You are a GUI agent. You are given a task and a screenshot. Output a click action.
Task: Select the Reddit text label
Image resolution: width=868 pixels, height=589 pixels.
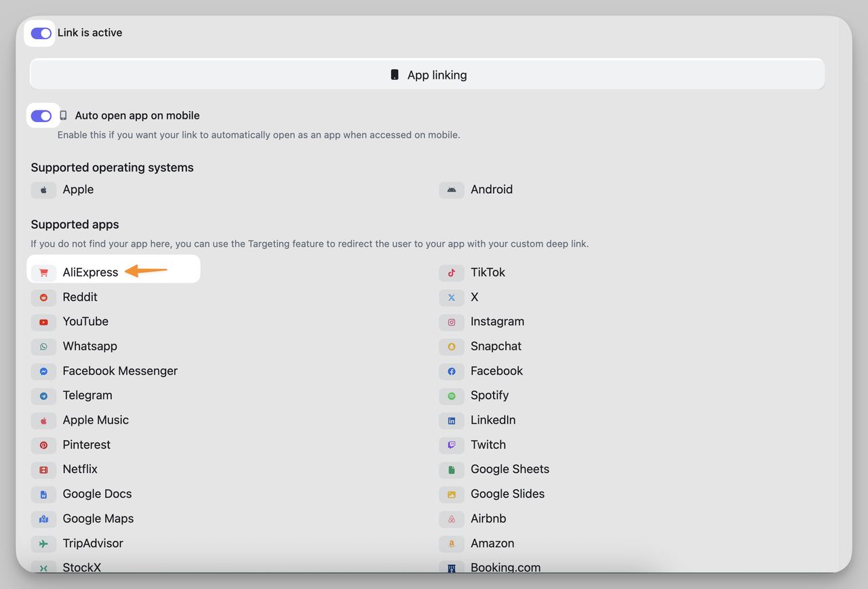click(80, 297)
